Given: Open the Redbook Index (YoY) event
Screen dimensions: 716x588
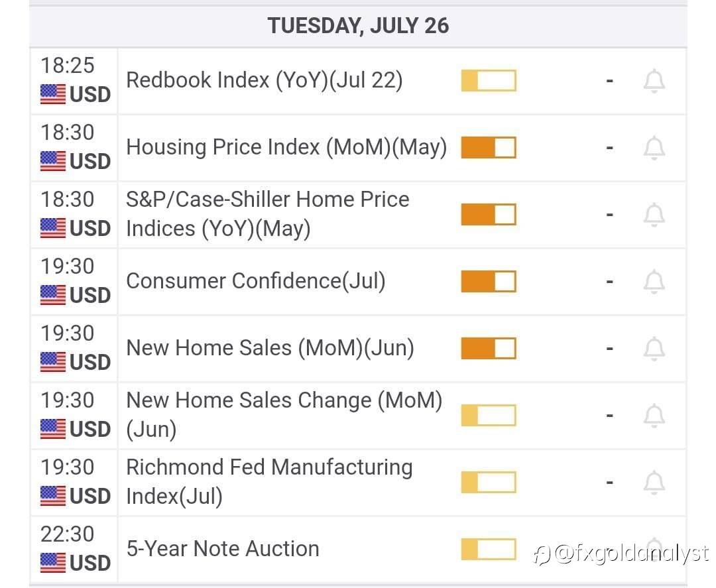Looking at the screenshot, I should tap(264, 81).
